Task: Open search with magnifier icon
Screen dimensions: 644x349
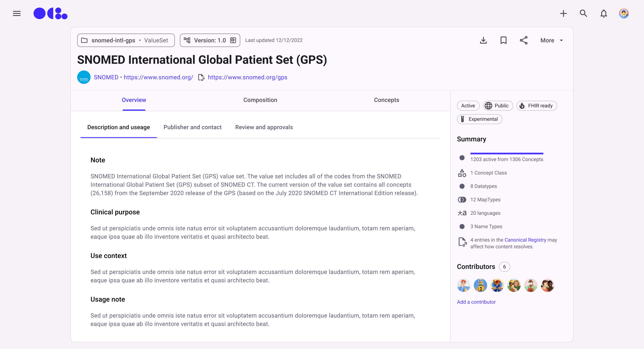Action: (583, 13)
